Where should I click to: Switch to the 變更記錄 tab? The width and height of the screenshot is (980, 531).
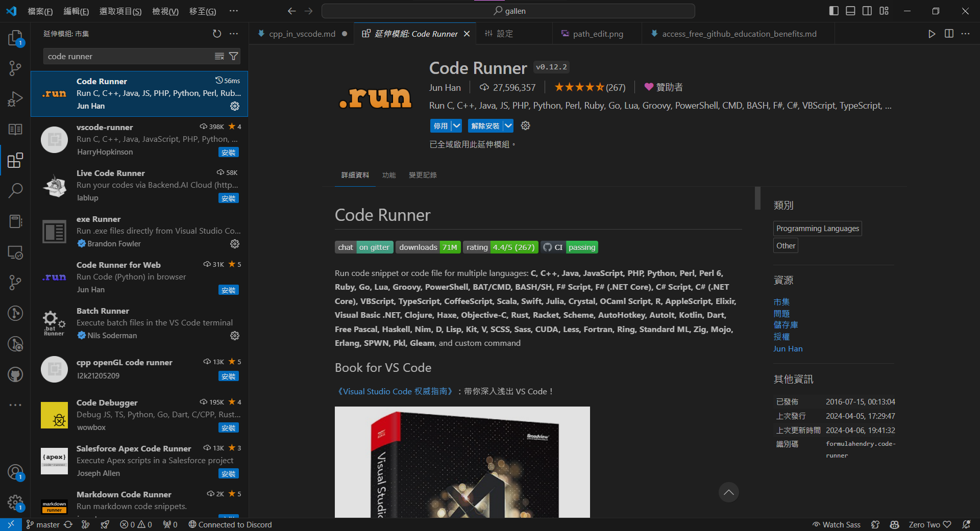(422, 175)
